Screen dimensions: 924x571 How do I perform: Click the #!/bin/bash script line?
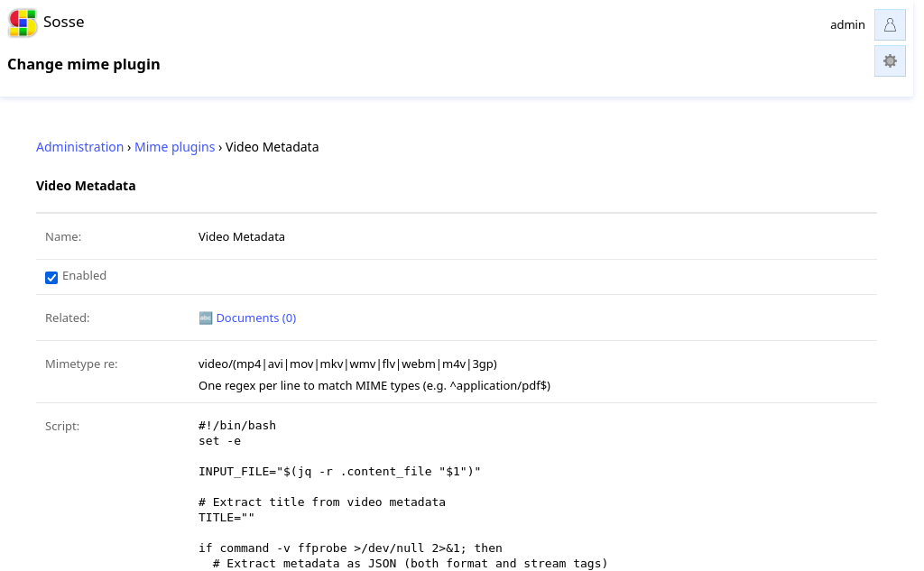237,426
